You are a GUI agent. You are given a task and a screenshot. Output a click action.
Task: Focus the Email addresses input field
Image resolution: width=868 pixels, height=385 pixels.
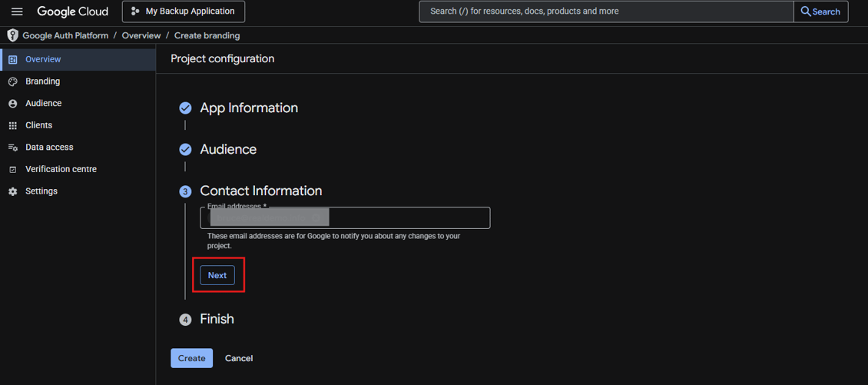tap(345, 217)
